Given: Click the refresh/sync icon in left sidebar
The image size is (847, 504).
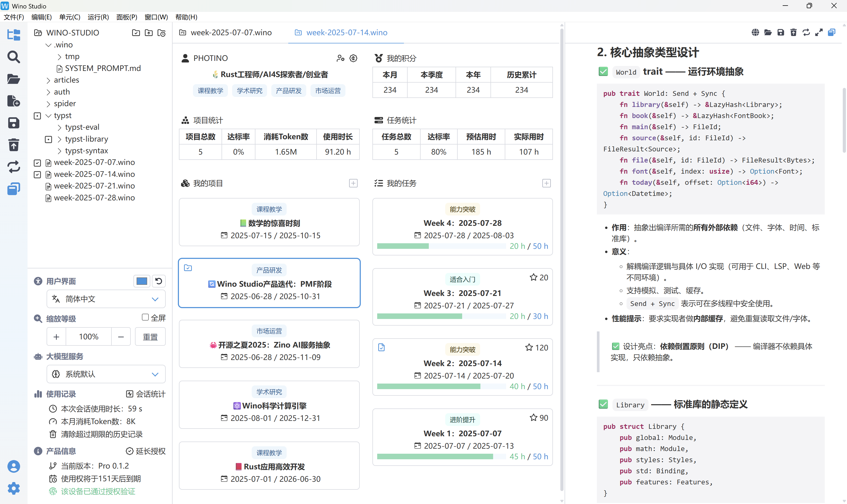Looking at the screenshot, I should [x=13, y=167].
